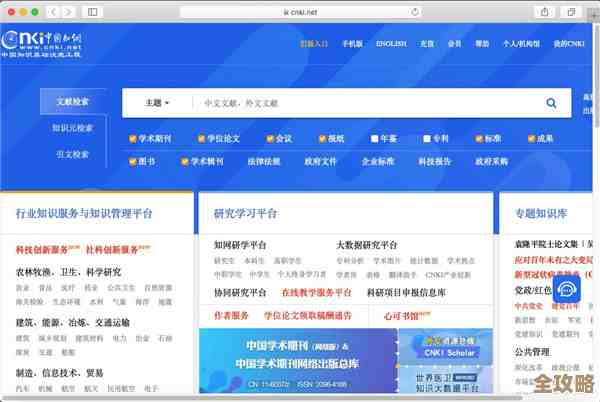Enable the 专利 checkbox

427,139
